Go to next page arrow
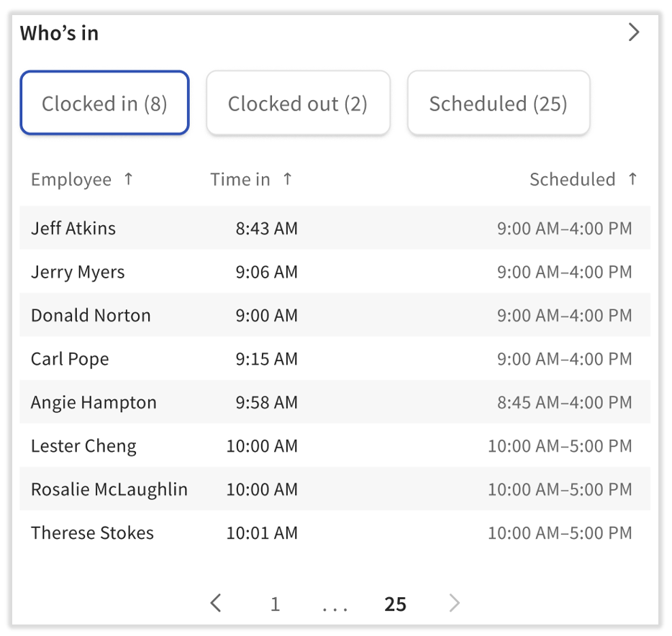The image size is (672, 636). pyautogui.click(x=454, y=603)
